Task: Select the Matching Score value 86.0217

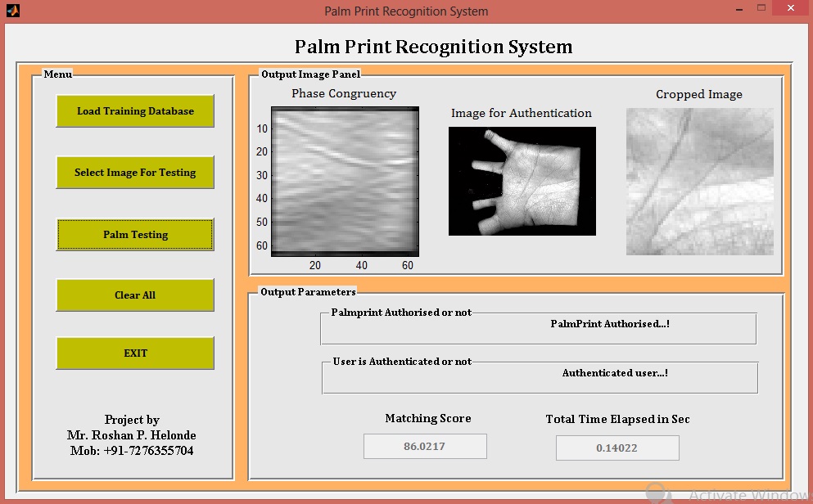Action: tap(425, 446)
